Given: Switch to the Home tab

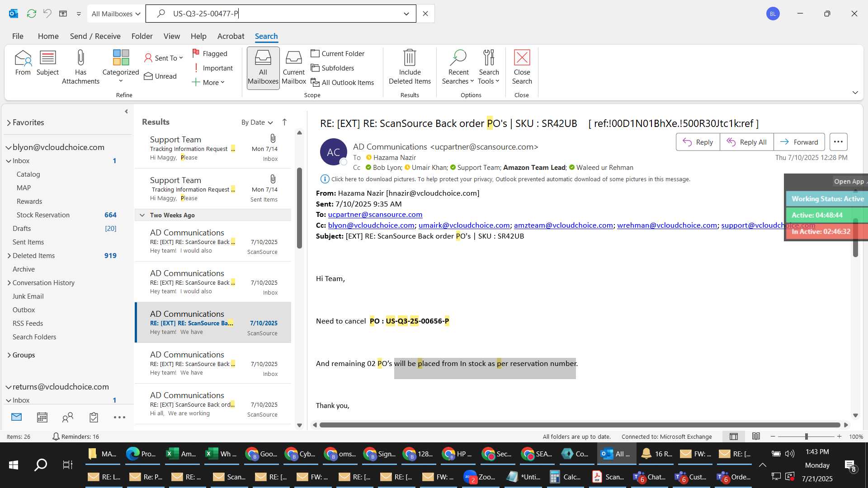Looking at the screenshot, I should point(48,36).
